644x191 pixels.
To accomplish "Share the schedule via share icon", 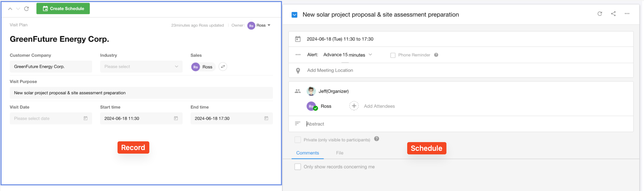I will pyautogui.click(x=613, y=14).
